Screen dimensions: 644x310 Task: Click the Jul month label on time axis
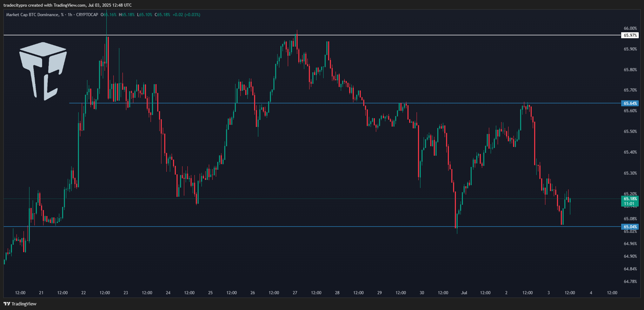[x=464, y=293]
